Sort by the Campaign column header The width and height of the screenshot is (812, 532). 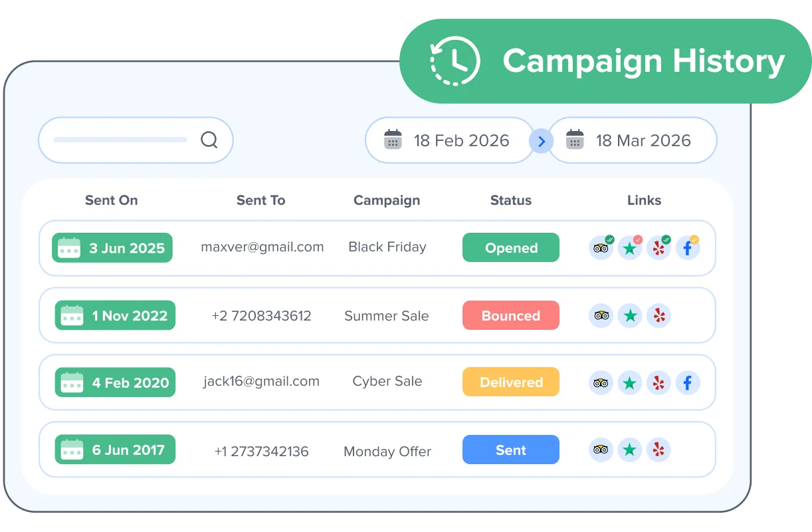click(x=387, y=200)
